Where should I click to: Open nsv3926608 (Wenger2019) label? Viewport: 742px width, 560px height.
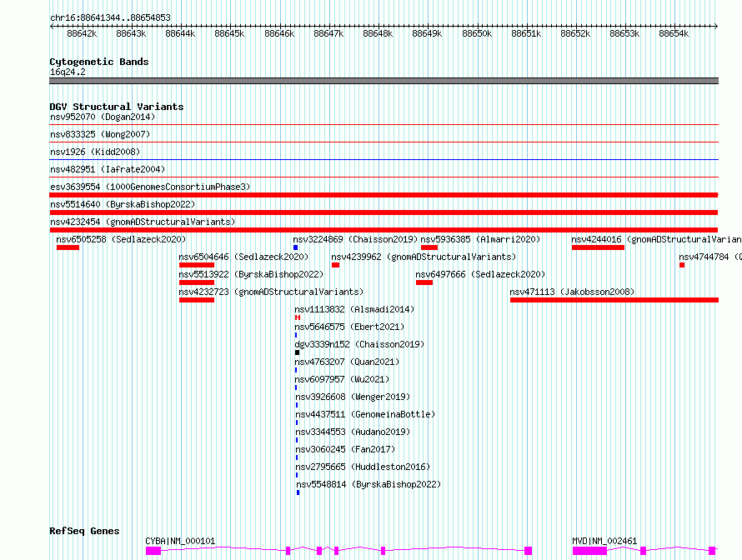(353, 397)
